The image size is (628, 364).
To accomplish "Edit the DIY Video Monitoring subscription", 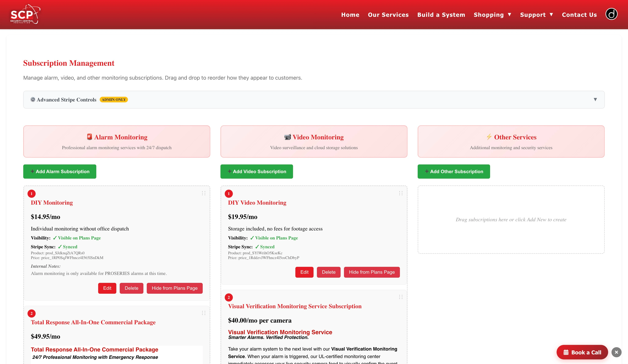I will pyautogui.click(x=304, y=272).
